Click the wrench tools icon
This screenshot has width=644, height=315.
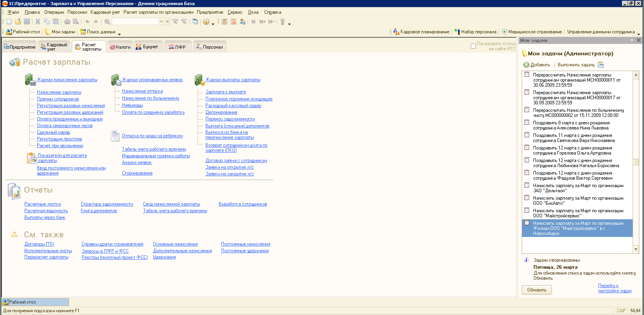(x=282, y=22)
